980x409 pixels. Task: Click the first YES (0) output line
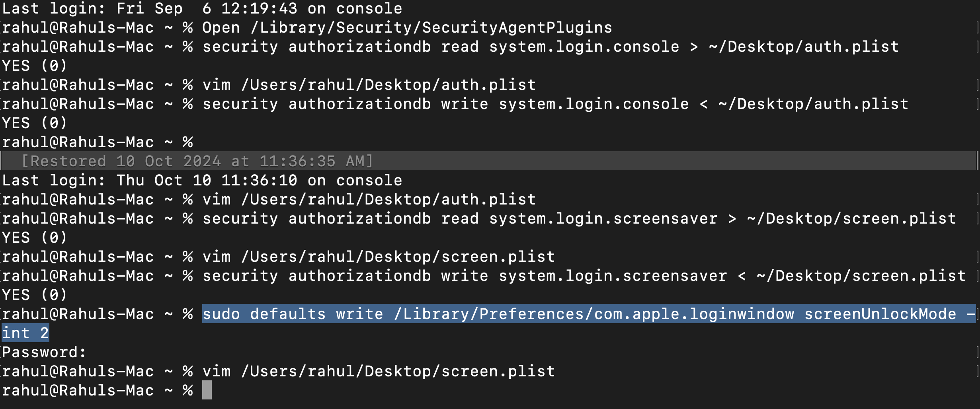pyautogui.click(x=35, y=66)
